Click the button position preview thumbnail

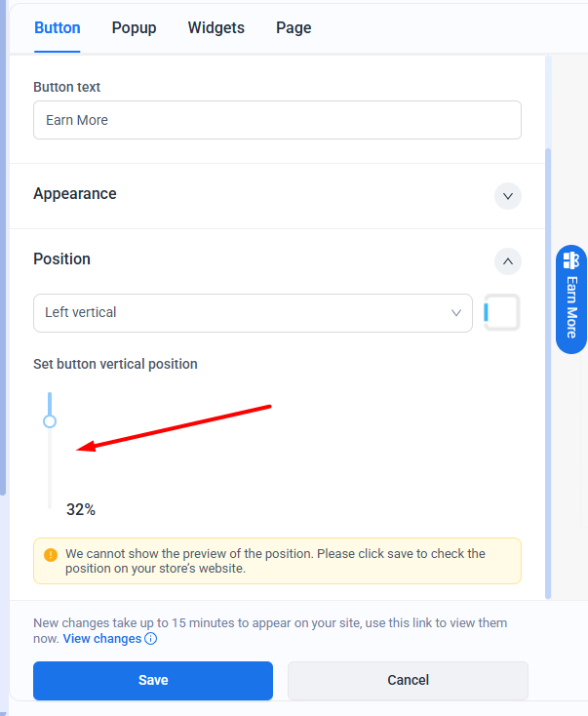tap(502, 313)
